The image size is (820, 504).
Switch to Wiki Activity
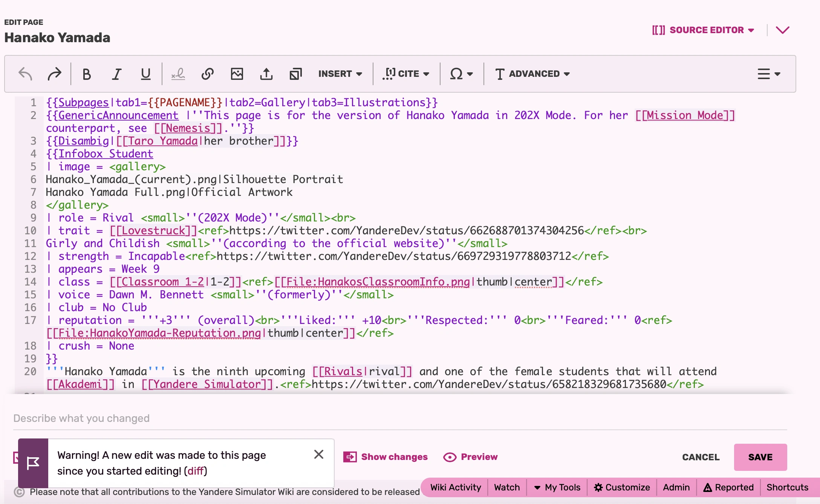pos(455,487)
